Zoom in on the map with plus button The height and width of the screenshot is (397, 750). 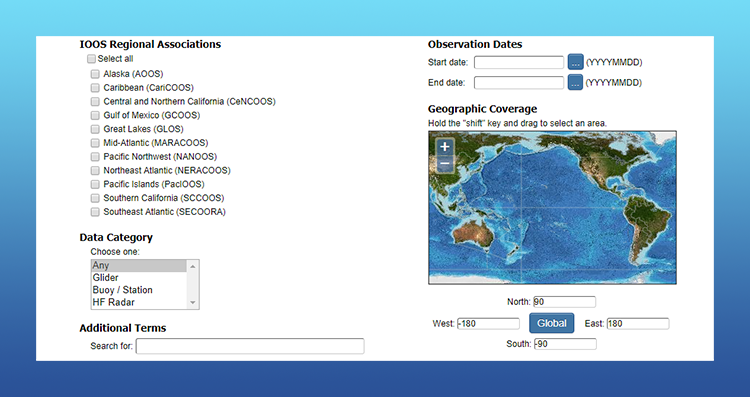tap(445, 147)
